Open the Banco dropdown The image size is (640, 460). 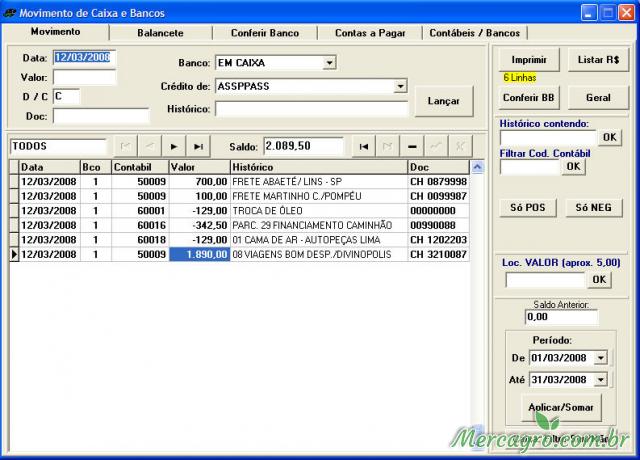329,63
